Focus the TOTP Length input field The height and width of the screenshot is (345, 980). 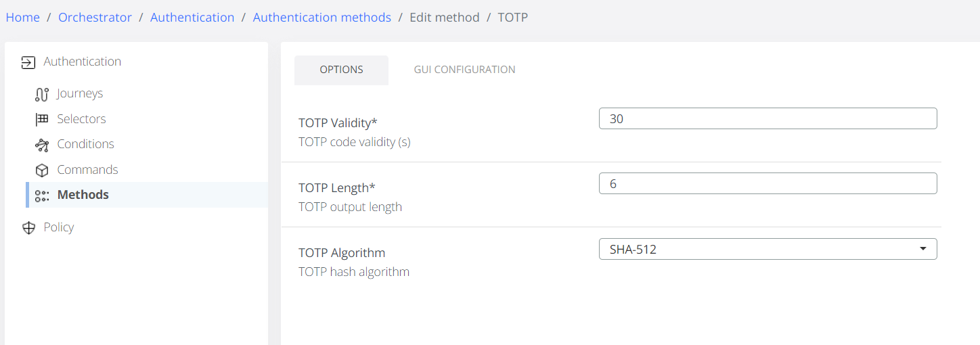coord(767,183)
